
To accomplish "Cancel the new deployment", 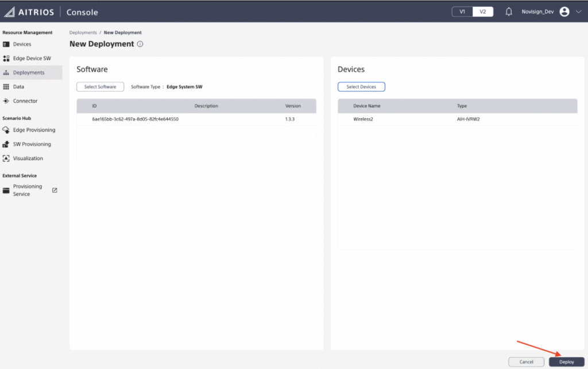I will coord(526,362).
